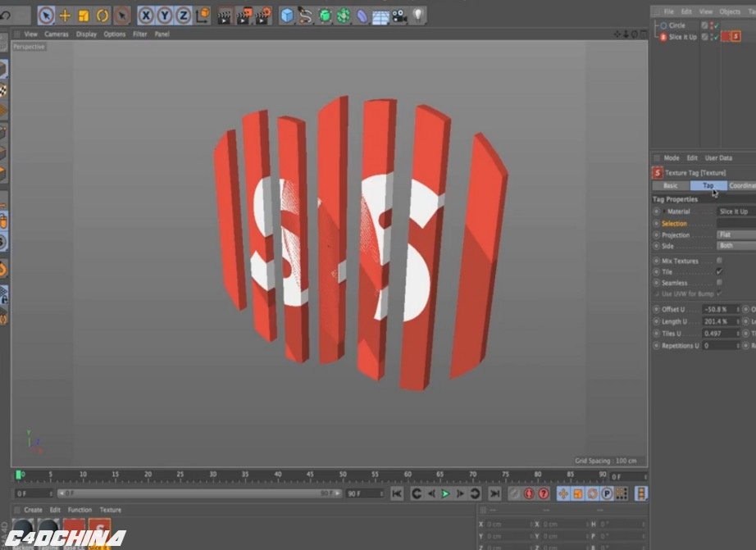Open the viewport Cameras menu
This screenshot has height=550, width=756.
[57, 34]
